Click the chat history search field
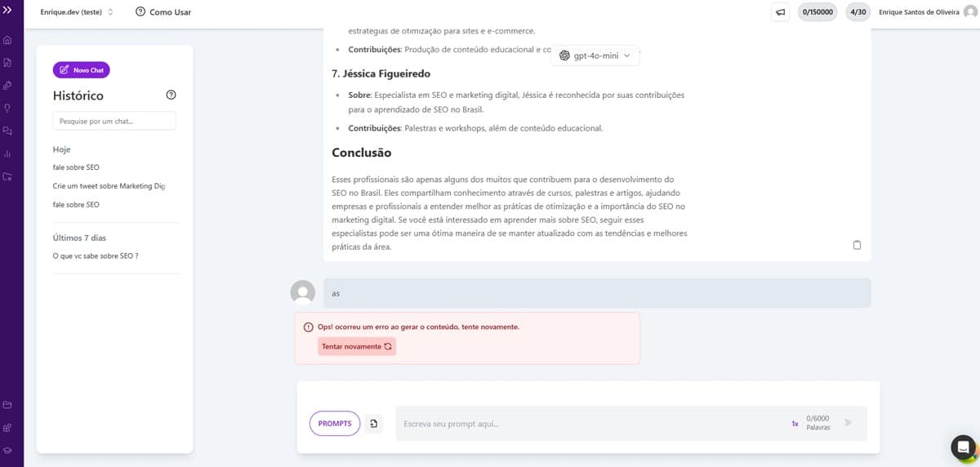This screenshot has height=467, width=980. (114, 122)
